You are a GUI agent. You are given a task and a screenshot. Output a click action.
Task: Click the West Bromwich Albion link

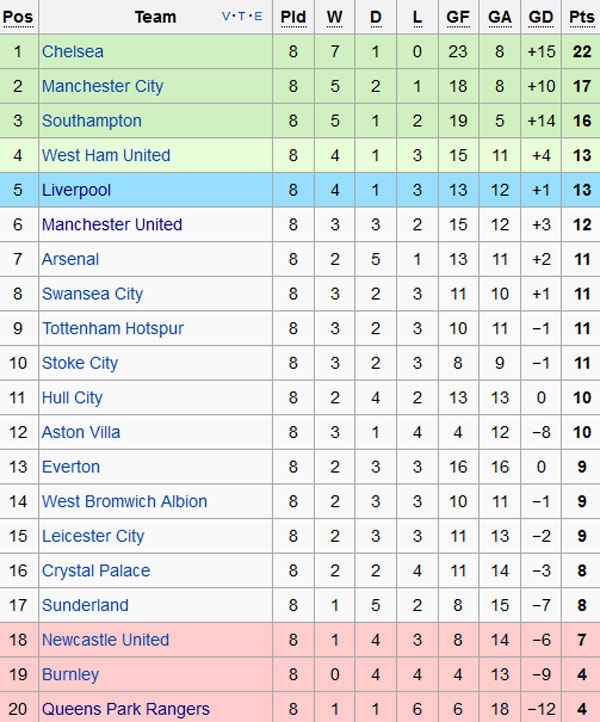pos(124,501)
